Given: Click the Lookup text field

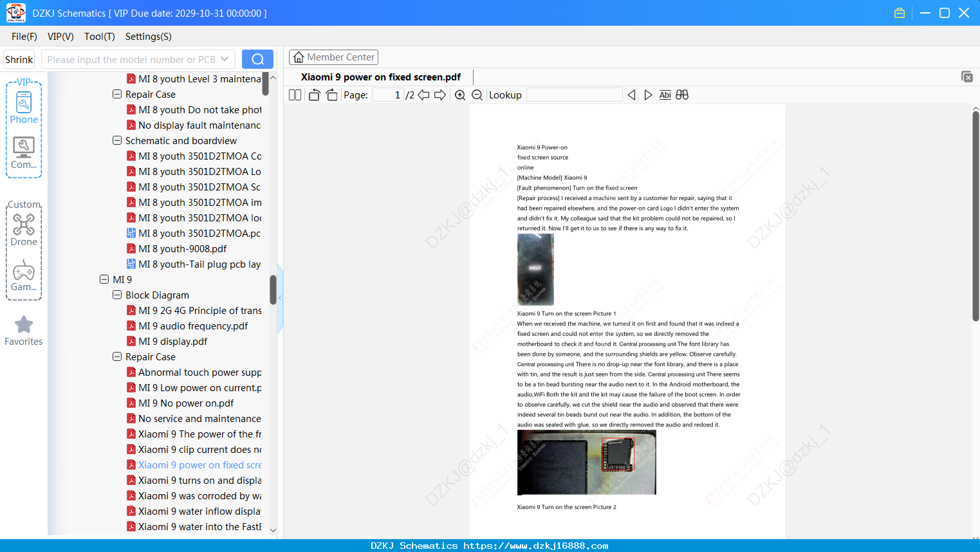Looking at the screenshot, I should pyautogui.click(x=575, y=95).
